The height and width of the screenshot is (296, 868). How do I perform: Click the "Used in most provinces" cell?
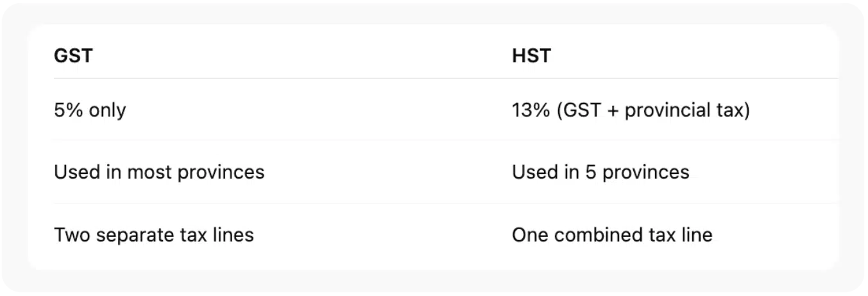pyautogui.click(x=159, y=172)
